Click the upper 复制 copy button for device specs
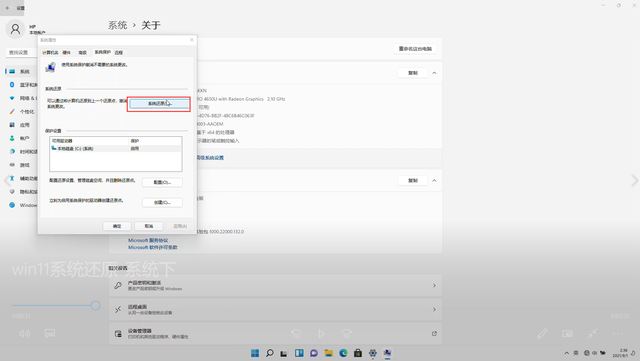The height and width of the screenshot is (361, 640). 413,73
